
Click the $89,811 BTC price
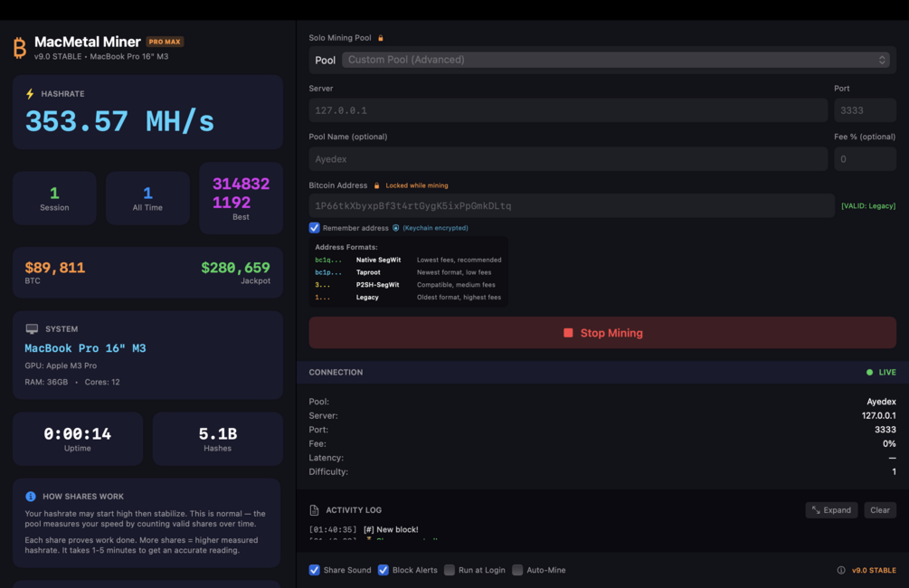(55, 268)
